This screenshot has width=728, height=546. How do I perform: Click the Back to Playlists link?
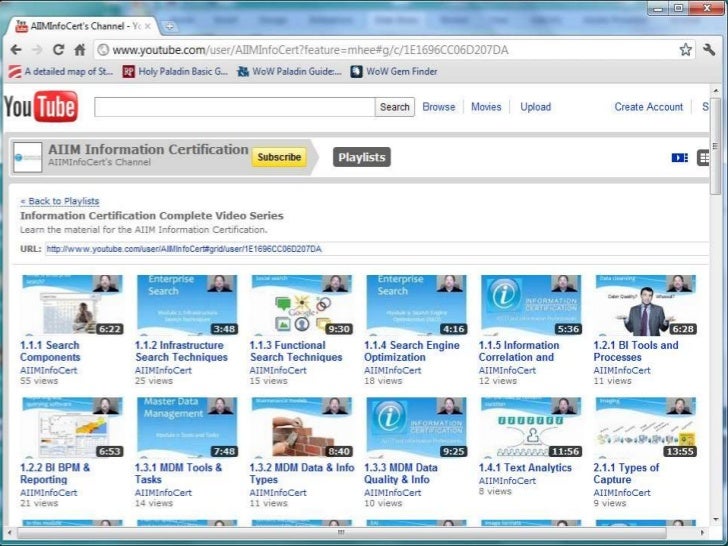coord(59,201)
